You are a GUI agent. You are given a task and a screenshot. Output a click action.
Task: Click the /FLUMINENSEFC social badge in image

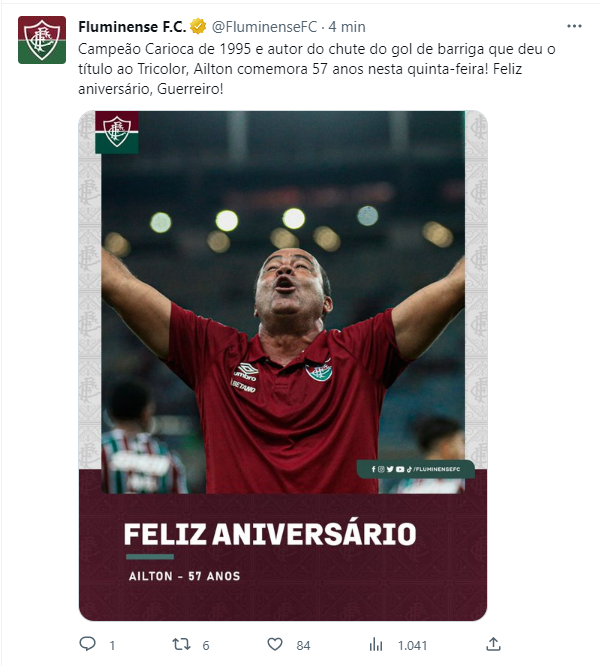(416, 469)
